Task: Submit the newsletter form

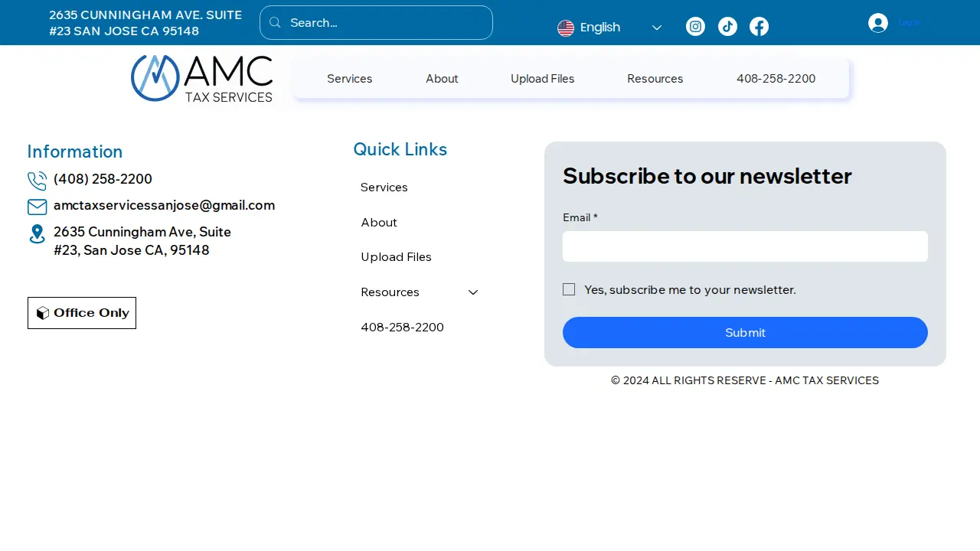Action: (745, 332)
